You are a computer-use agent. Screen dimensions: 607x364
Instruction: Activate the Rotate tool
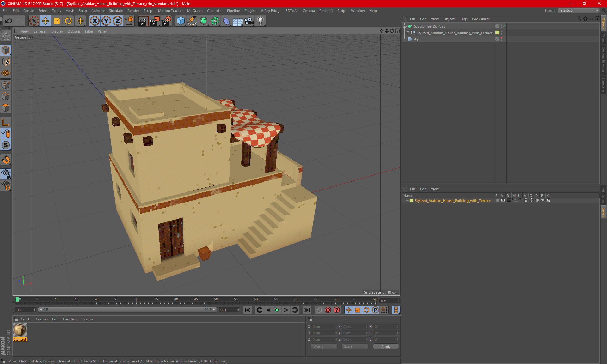[x=68, y=21]
